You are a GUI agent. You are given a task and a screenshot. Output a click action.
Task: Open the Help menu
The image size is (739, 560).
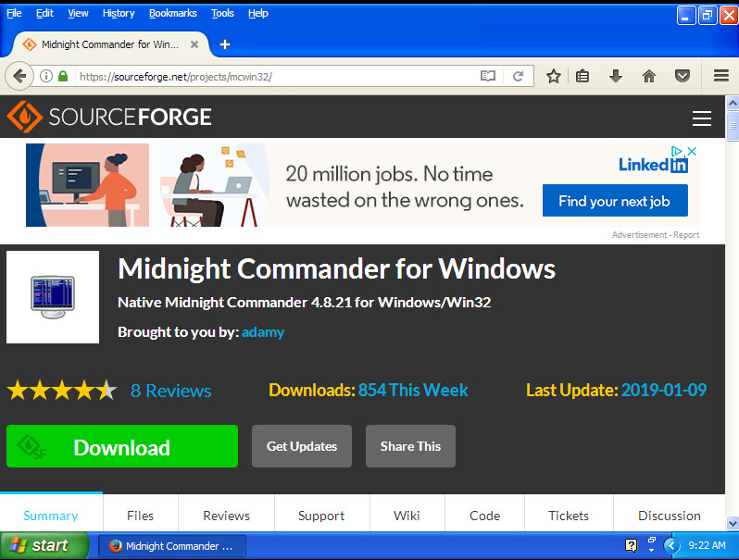(x=258, y=13)
